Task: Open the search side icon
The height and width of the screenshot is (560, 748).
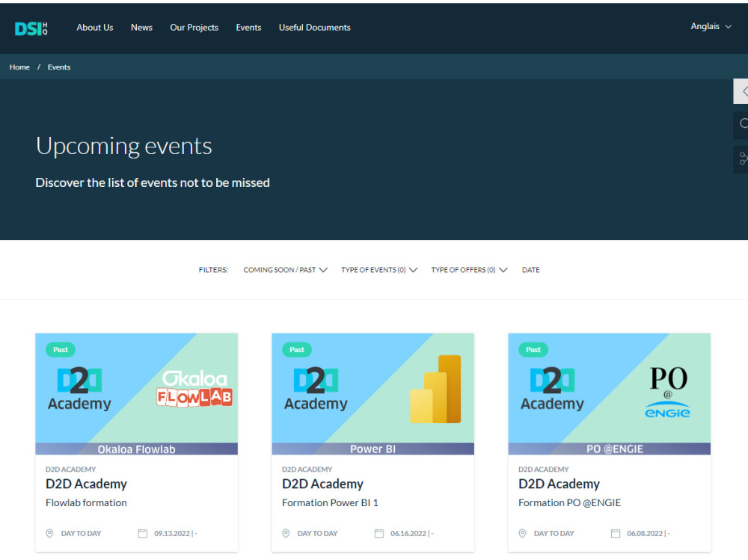Action: pyautogui.click(x=741, y=124)
